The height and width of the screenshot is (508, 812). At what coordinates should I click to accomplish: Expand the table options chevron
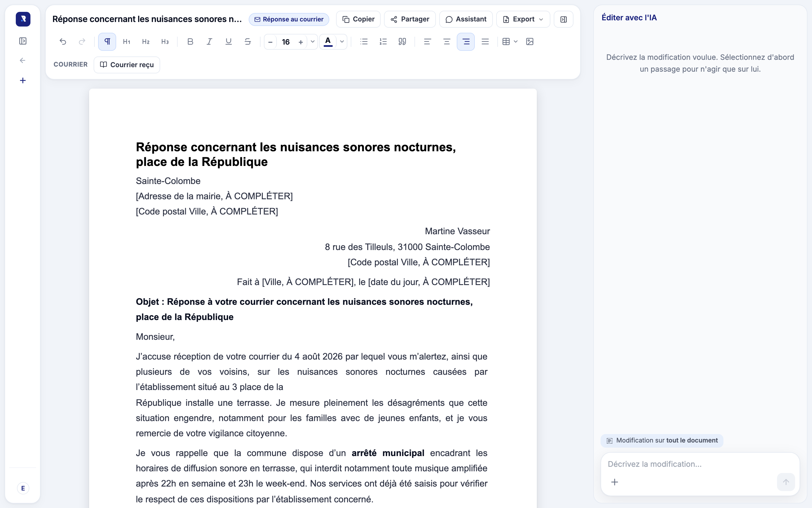click(516, 42)
